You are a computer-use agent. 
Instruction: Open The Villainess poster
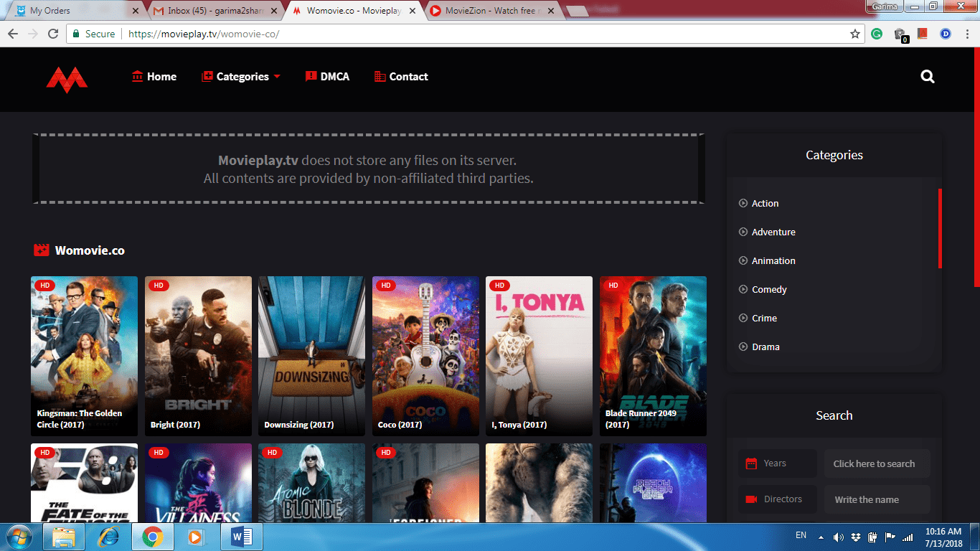point(198,483)
